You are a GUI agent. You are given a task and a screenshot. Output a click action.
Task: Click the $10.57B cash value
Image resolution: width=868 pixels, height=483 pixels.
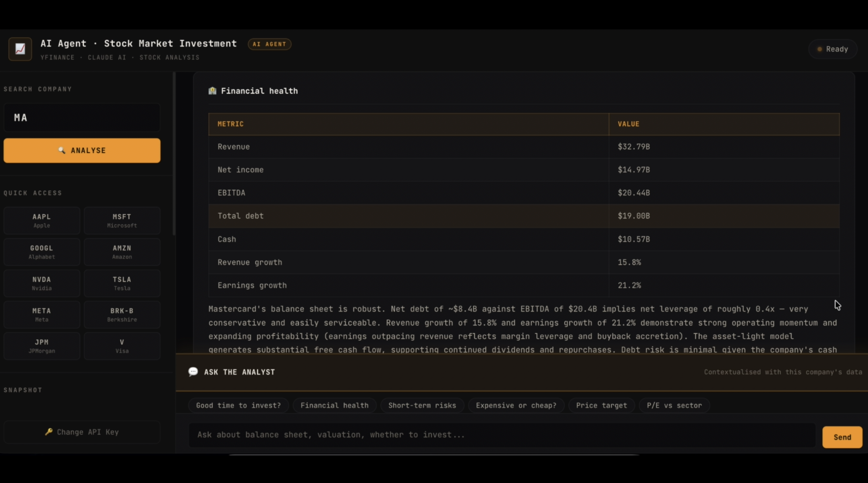tap(634, 239)
